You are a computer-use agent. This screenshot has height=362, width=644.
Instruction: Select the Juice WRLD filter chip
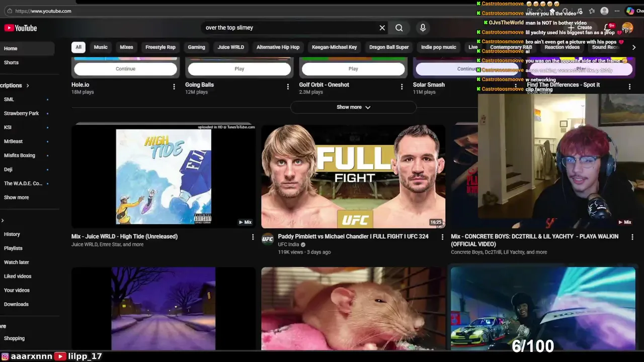pyautogui.click(x=231, y=47)
